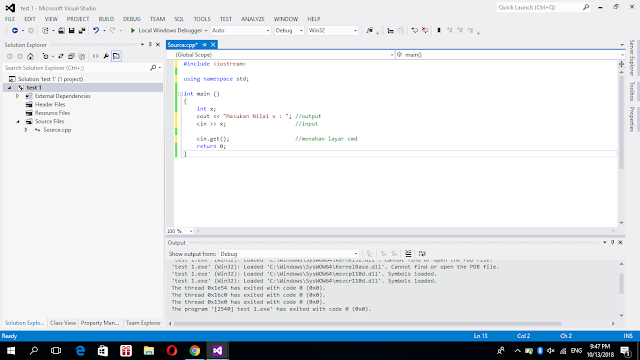The width and height of the screenshot is (640, 360).
Task: Click the green-marked arrow icon on the toolbar
Action: click(415, 31)
